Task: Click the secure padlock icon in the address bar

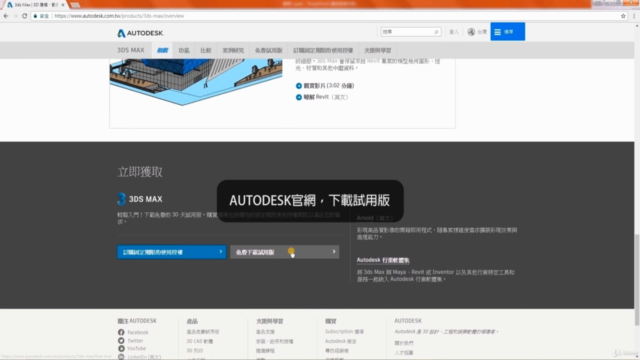Action: 36,16
